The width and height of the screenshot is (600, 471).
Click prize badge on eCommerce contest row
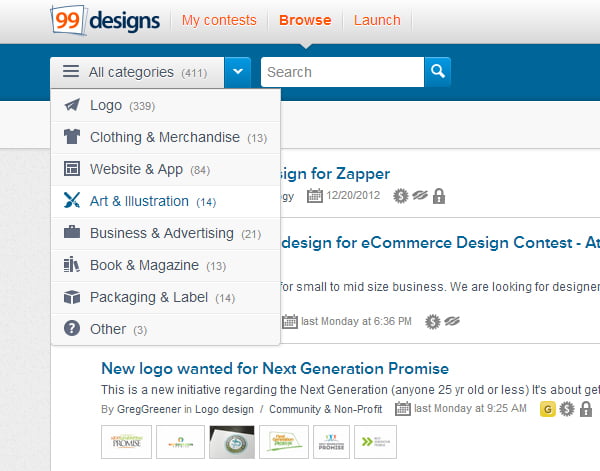[x=433, y=322]
